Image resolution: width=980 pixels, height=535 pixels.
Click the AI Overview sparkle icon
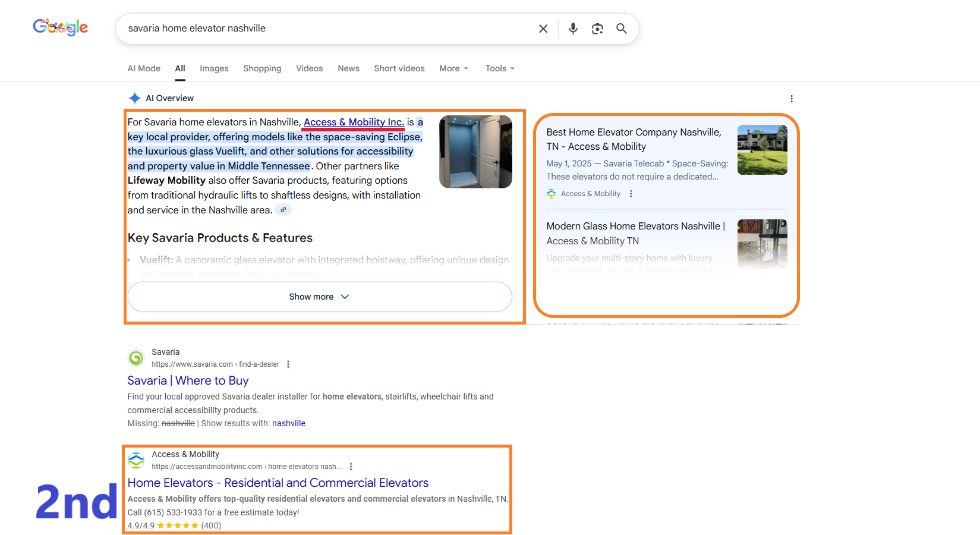[135, 98]
